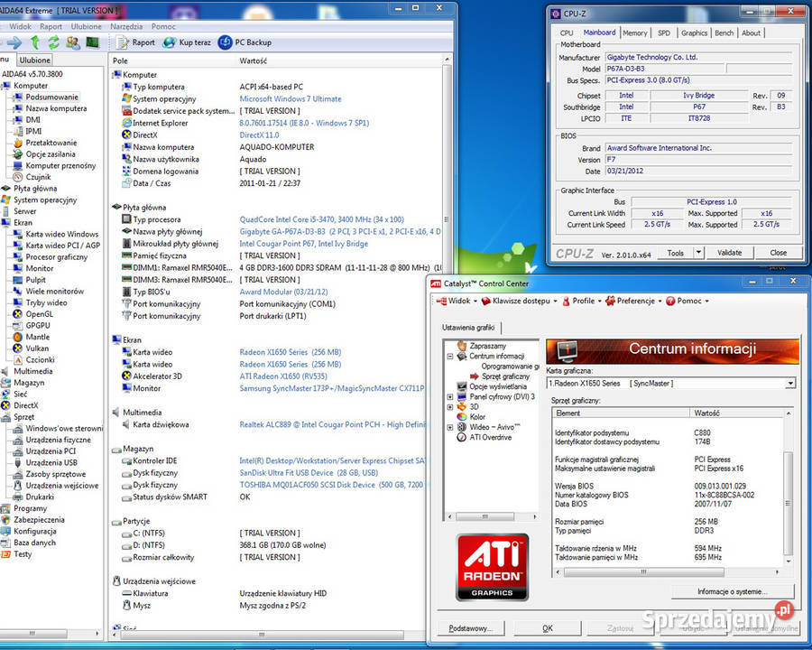Open the Raport toolbar button

(135, 42)
